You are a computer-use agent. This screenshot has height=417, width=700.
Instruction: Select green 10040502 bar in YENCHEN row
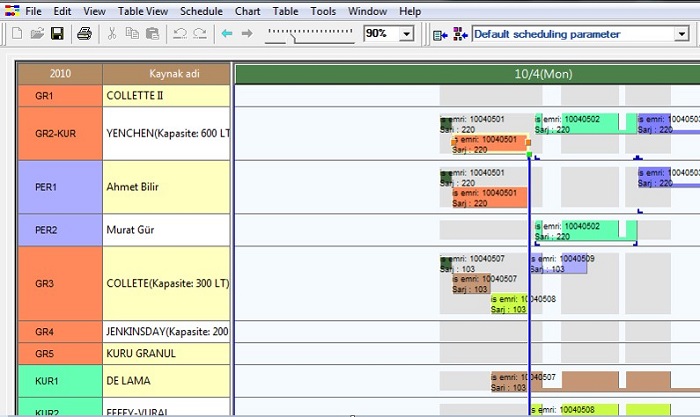(x=586, y=124)
